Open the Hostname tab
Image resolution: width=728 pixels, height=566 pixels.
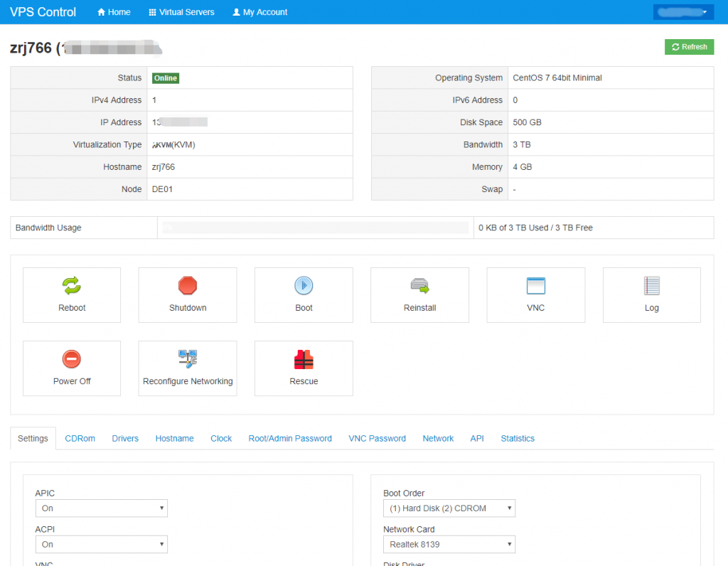pyautogui.click(x=175, y=438)
